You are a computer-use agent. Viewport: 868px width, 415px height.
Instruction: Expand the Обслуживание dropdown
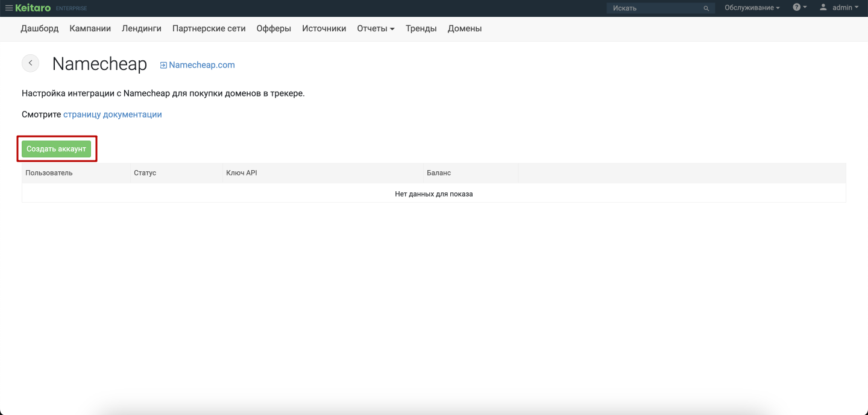(x=752, y=8)
